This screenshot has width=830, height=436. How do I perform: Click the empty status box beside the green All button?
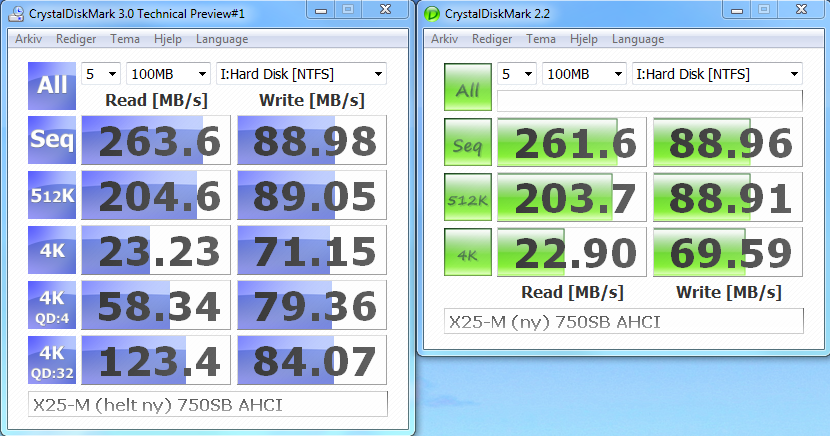point(649,101)
